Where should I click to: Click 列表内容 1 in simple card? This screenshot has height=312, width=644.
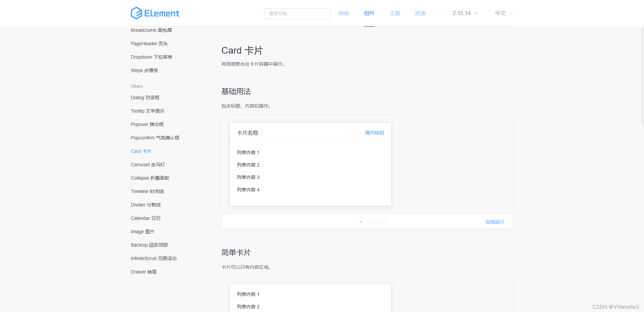pyautogui.click(x=248, y=294)
